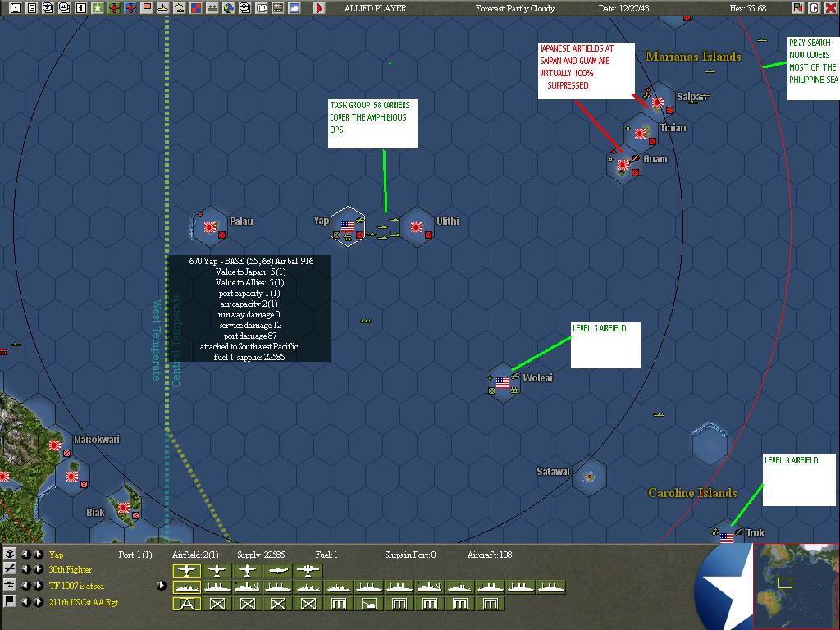This screenshot has height=630, width=840.
Task: Click the green task force ships icon
Action: point(212,8)
